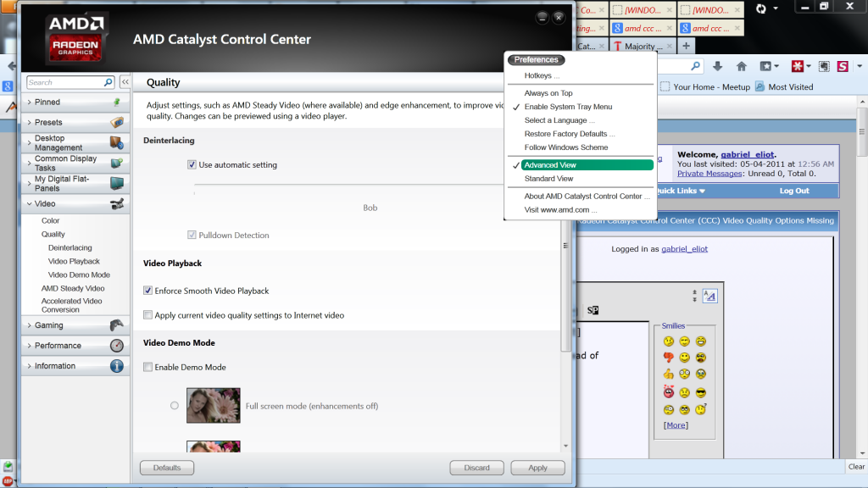Image resolution: width=868 pixels, height=488 pixels.
Task: Click the Gaming gamepad icon in sidebar
Action: tap(116, 325)
